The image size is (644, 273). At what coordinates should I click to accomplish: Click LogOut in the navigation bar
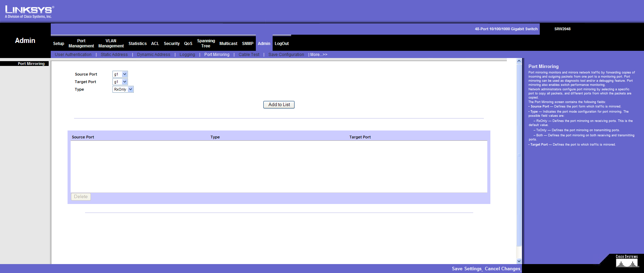pos(282,44)
